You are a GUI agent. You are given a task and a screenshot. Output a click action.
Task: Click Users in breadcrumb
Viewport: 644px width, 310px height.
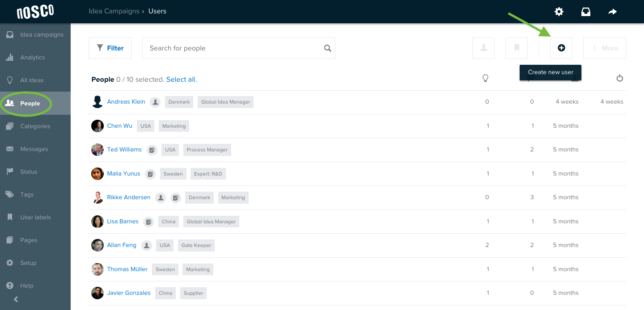point(157,11)
